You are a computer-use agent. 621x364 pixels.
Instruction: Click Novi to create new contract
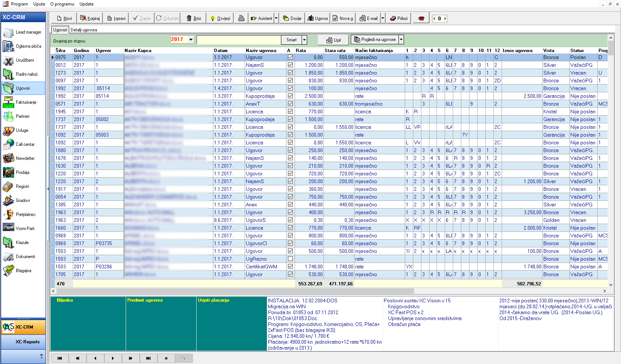click(64, 18)
